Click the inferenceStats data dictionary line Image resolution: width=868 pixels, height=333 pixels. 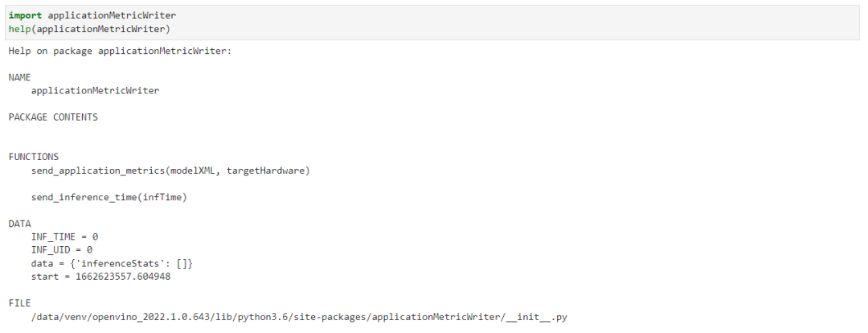(x=112, y=263)
